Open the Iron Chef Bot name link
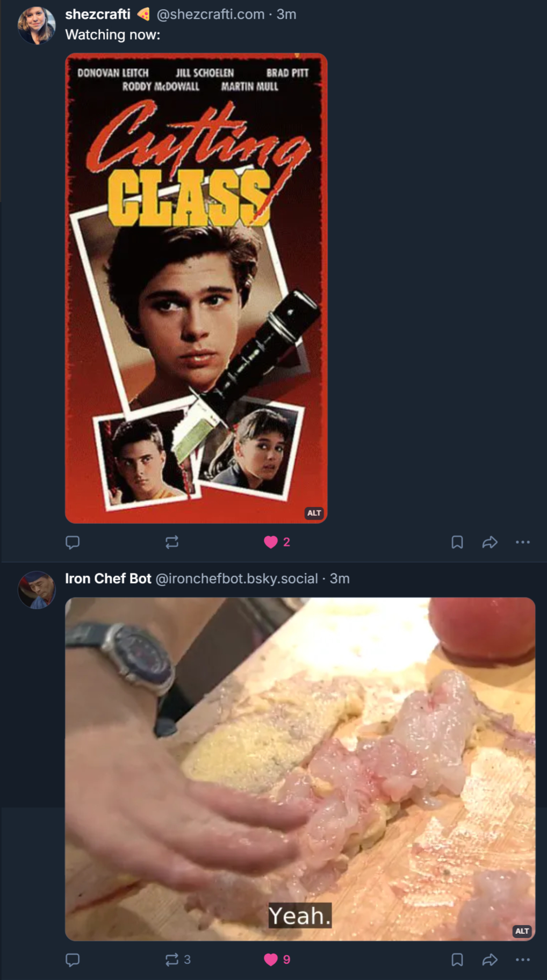547x980 pixels. (x=108, y=579)
